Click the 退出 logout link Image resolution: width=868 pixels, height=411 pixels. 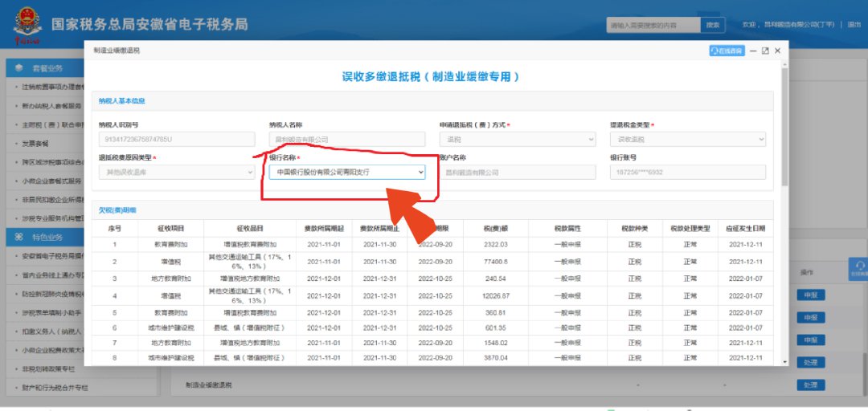(x=854, y=26)
